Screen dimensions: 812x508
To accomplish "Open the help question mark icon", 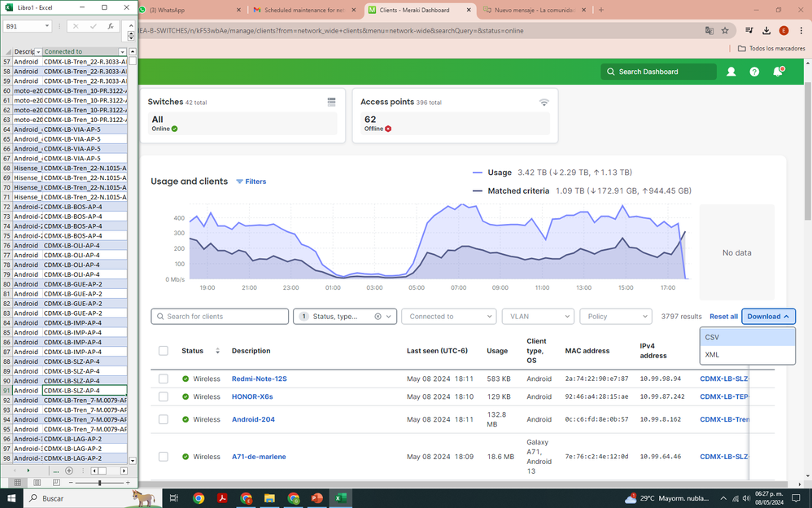I will point(754,72).
